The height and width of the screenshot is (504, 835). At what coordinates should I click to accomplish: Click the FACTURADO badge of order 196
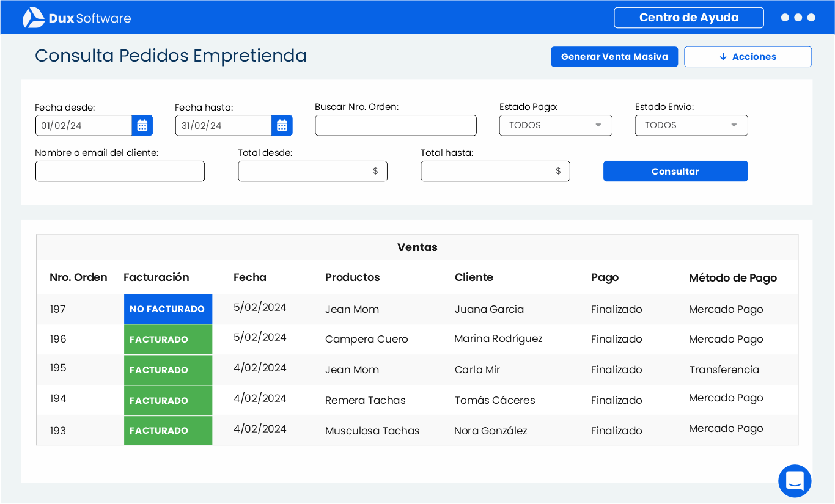(168, 339)
